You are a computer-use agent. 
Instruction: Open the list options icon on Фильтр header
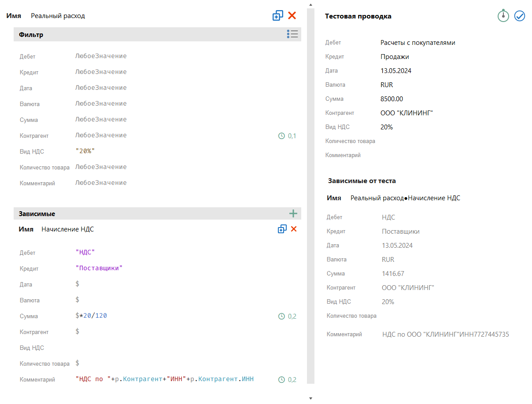point(292,34)
